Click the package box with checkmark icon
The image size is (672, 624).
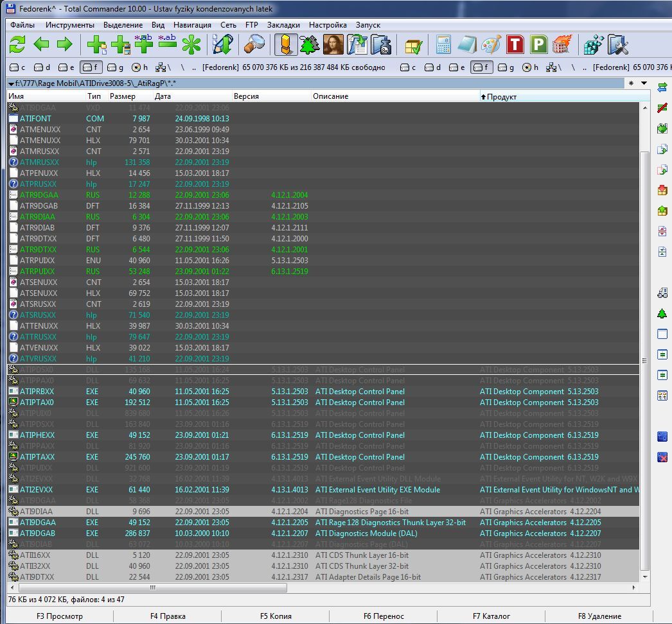click(x=413, y=46)
